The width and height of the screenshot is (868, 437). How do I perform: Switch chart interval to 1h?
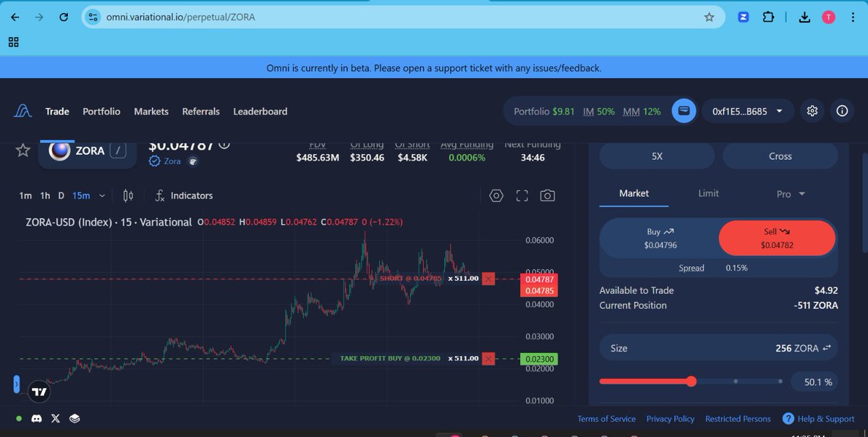45,195
